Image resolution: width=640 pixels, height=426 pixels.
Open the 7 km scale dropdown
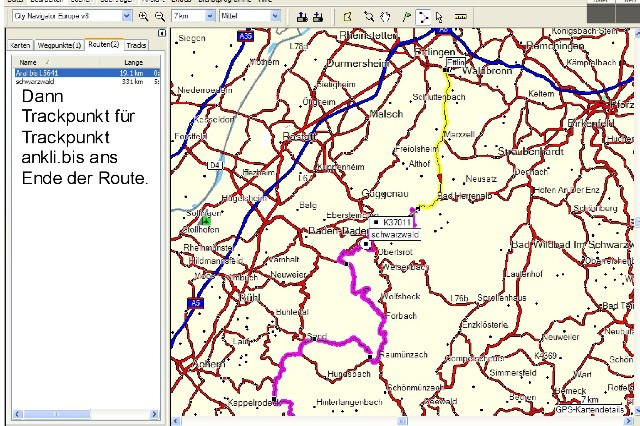tap(192, 17)
